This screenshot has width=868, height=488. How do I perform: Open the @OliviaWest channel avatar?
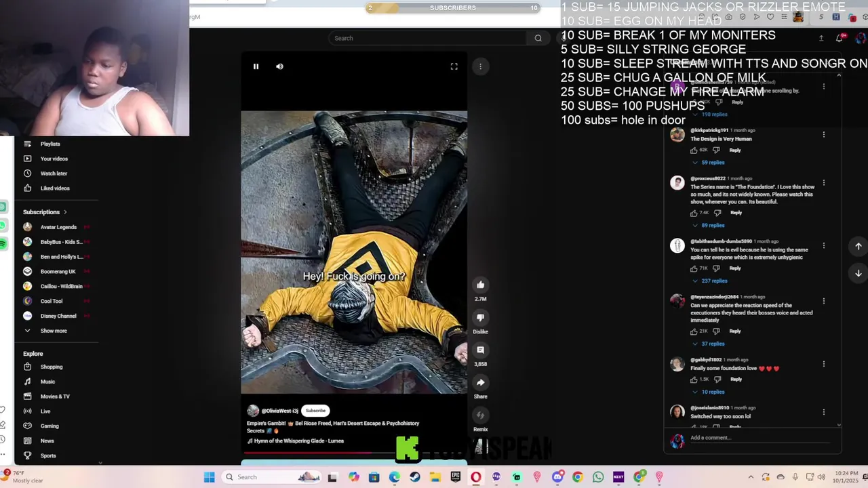pos(253,411)
